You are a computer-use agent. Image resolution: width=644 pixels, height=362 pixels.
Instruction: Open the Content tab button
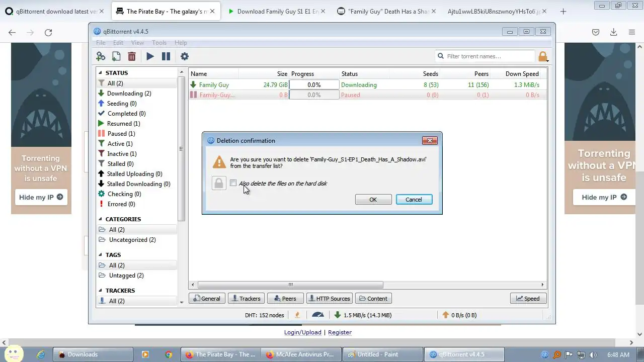tap(374, 299)
